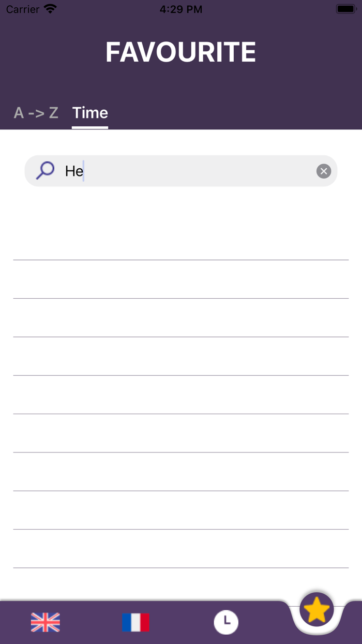362x644 pixels.
Task: Toggle favourites view with the star button
Action: tap(316, 609)
